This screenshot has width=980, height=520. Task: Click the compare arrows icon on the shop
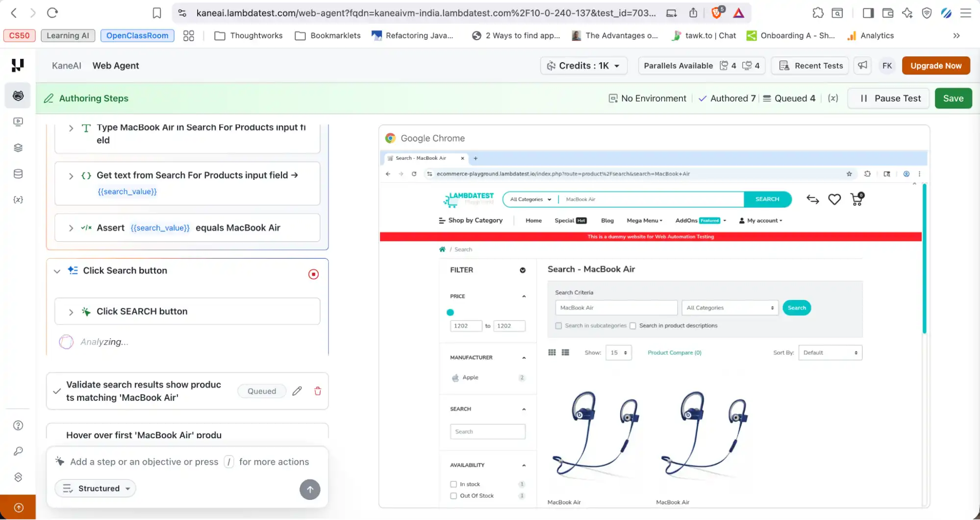coord(812,199)
